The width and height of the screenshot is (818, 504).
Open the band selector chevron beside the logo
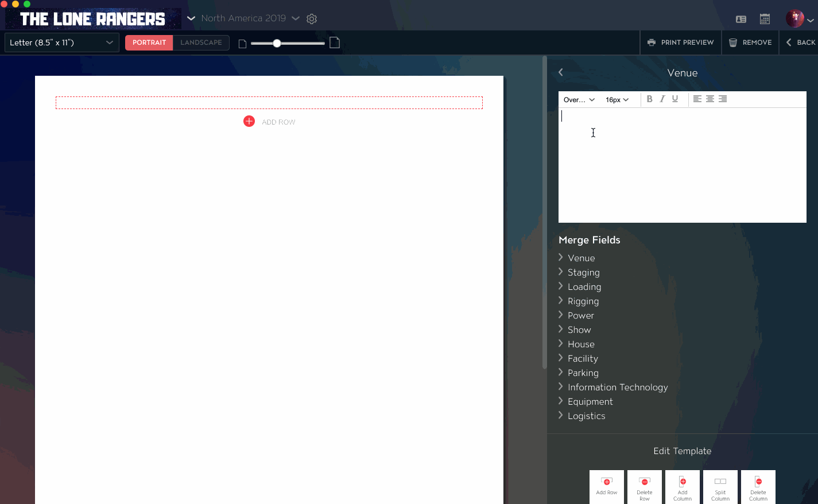click(x=191, y=18)
